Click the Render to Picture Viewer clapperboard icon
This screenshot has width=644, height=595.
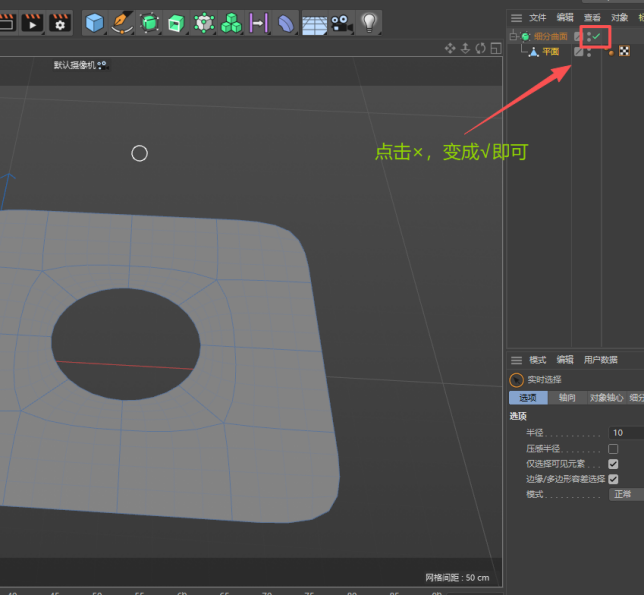pyautogui.click(x=32, y=23)
